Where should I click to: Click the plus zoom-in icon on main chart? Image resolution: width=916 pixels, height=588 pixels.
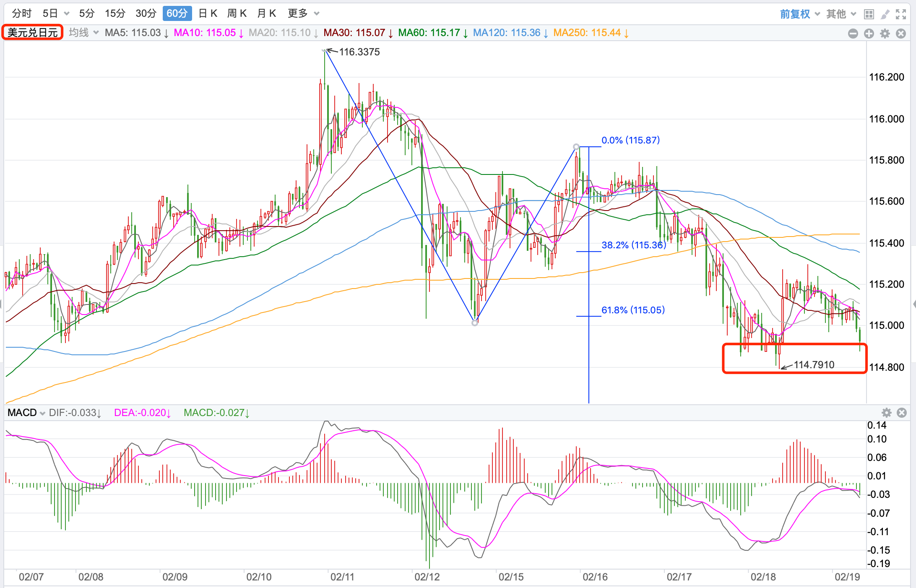pos(869,34)
